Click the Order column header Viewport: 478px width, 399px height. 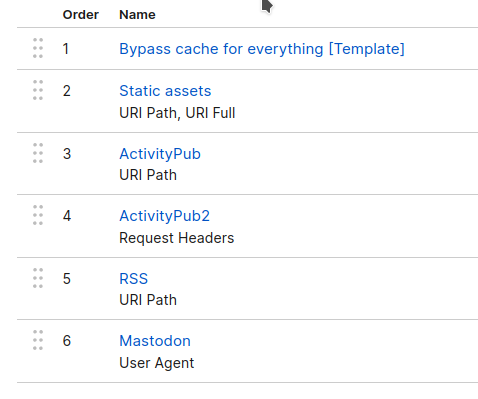[81, 15]
